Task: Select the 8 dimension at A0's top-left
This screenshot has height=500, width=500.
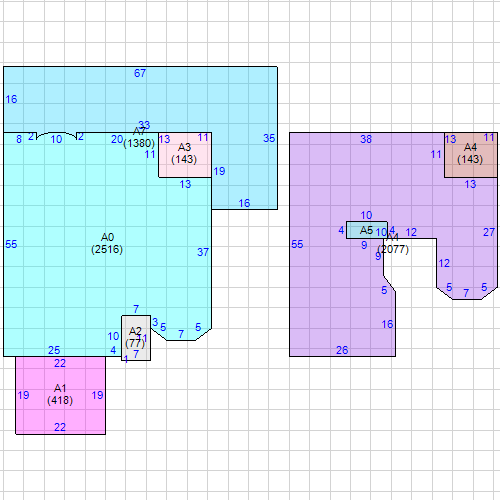Action: click(19, 139)
